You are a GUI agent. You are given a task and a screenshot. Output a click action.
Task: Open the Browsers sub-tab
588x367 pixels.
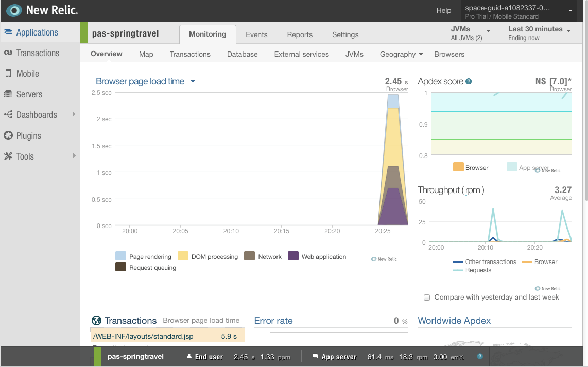449,54
